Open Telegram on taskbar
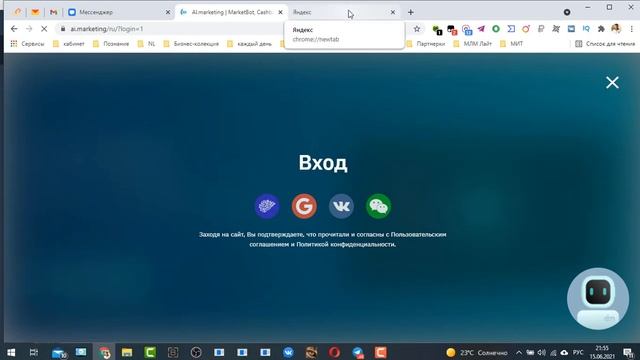This screenshot has height=360, width=640. 358,352
